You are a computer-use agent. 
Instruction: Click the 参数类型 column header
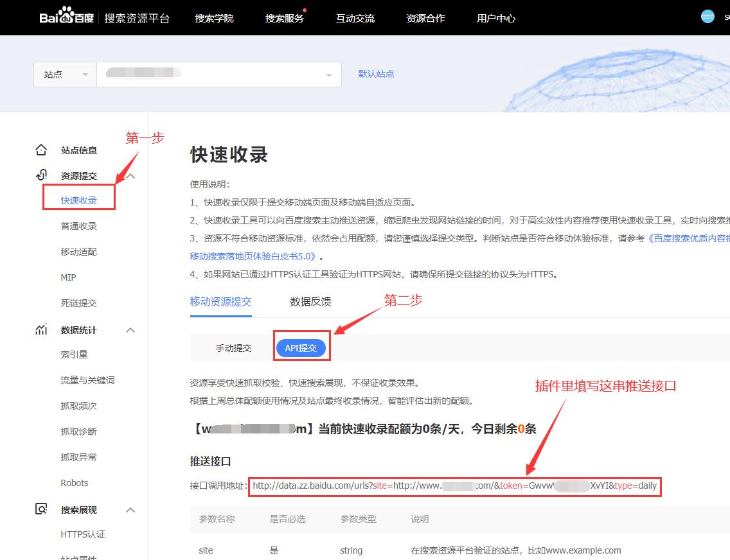click(358, 519)
